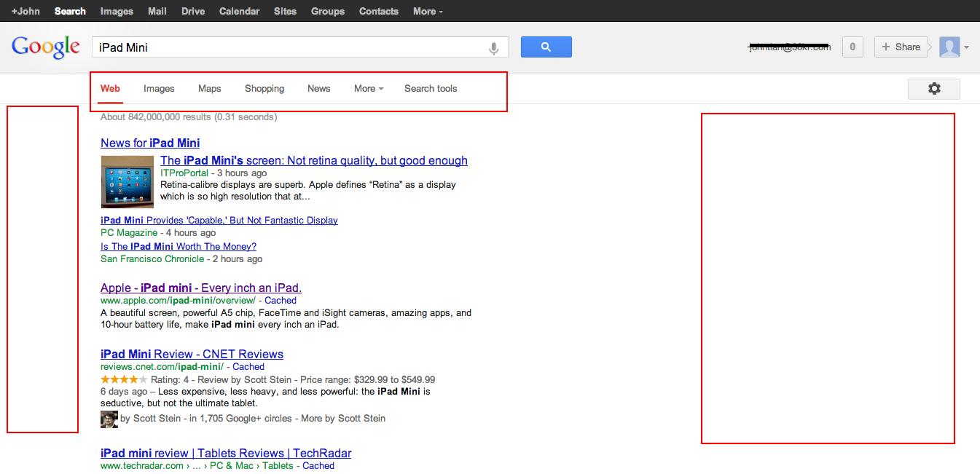Click the 'Tablets' breadcrumb in TechRadar result

278,466
